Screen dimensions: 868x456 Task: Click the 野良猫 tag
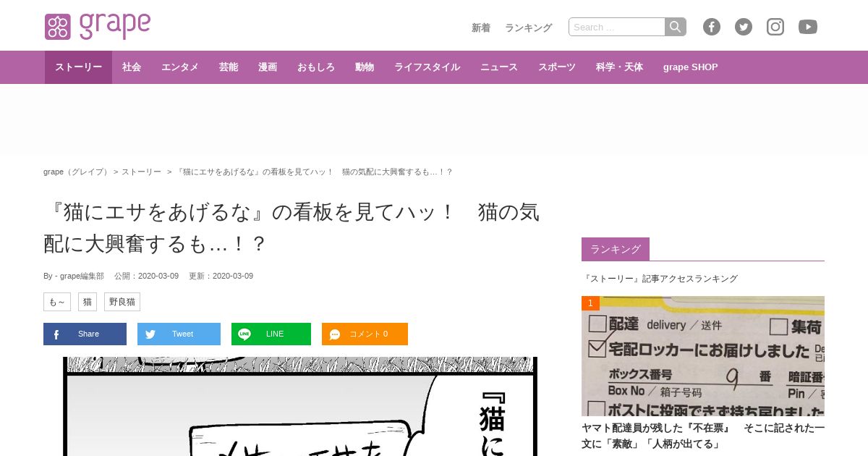[x=122, y=302]
